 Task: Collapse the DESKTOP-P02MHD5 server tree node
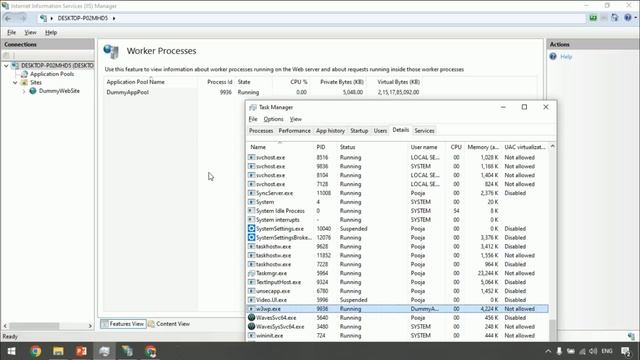(x=6, y=65)
